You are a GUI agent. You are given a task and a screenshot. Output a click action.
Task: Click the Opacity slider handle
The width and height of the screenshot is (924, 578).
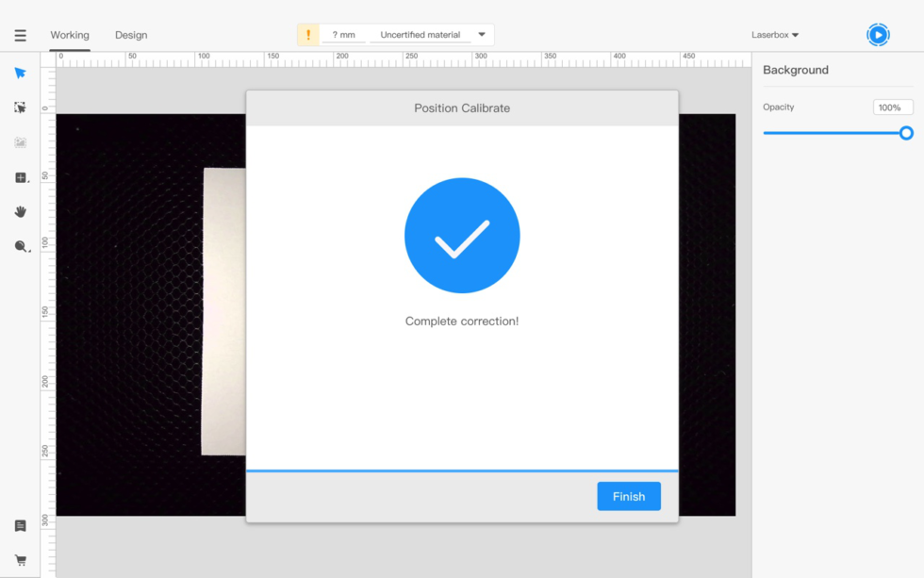[906, 133]
